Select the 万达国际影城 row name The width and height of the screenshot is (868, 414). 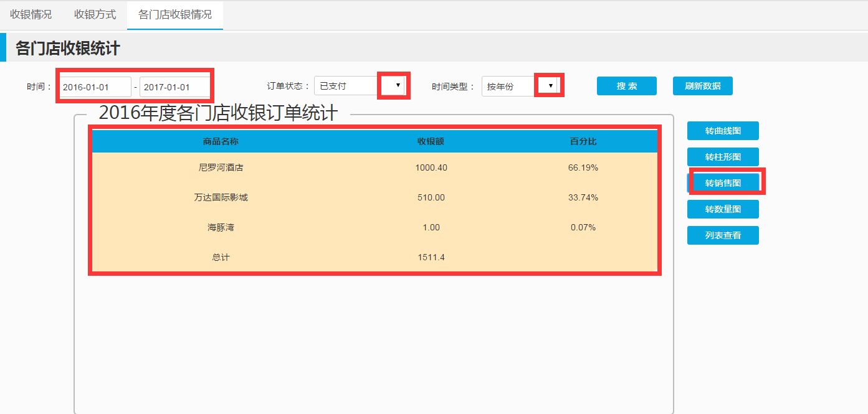click(x=221, y=197)
